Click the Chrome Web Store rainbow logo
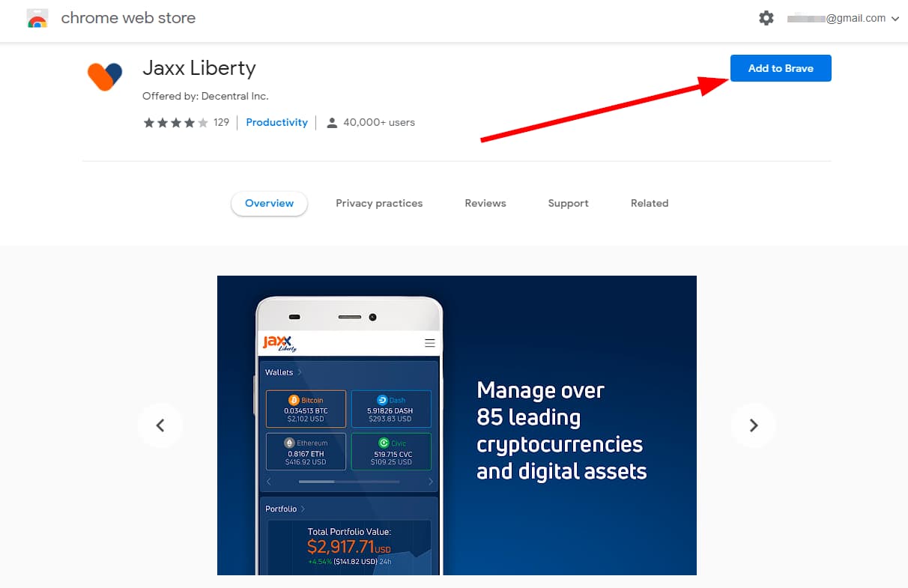This screenshot has width=908, height=588. click(x=37, y=18)
